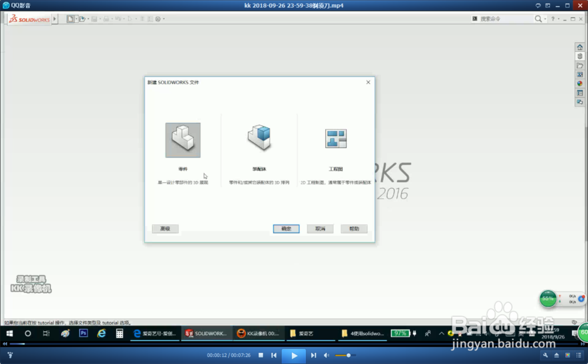Screen dimensions: 588x364
Task: Click the 帮助 (Help) button in the dialog
Action: click(354, 229)
